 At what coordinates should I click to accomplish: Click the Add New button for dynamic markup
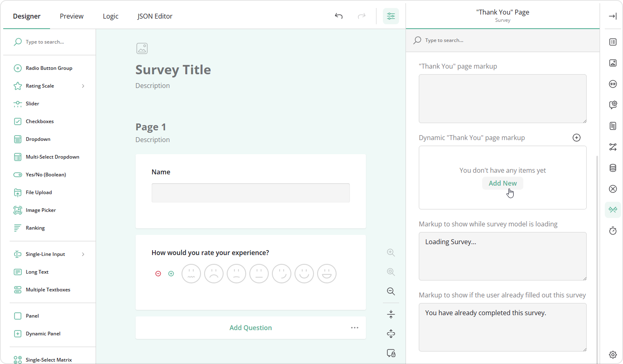pyautogui.click(x=502, y=183)
